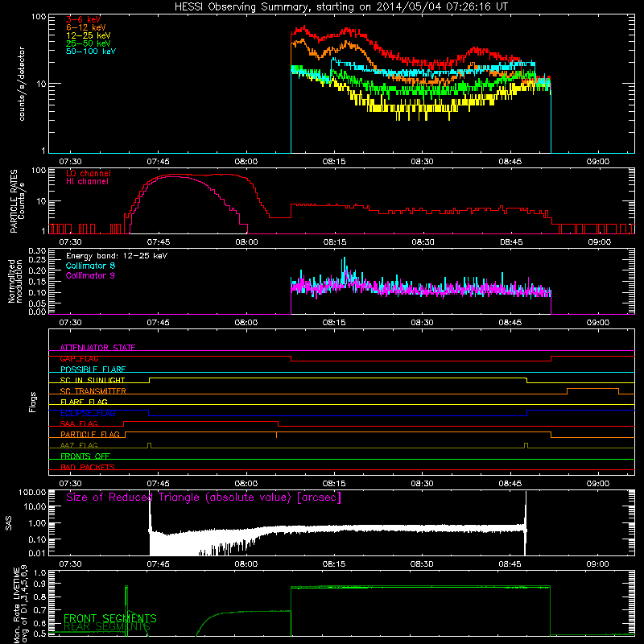Select the 3-6 keV legend label
The width and height of the screenshot is (644, 644).
click(x=83, y=19)
